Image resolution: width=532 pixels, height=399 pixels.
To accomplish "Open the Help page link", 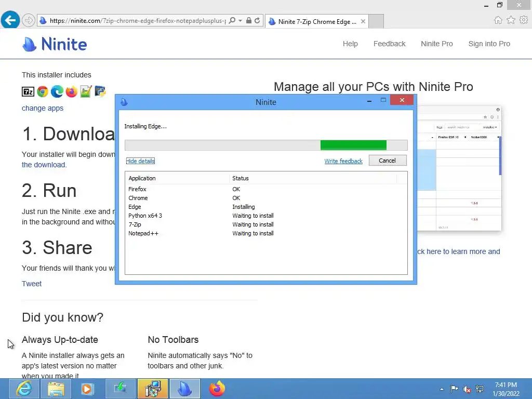I will pyautogui.click(x=350, y=44).
